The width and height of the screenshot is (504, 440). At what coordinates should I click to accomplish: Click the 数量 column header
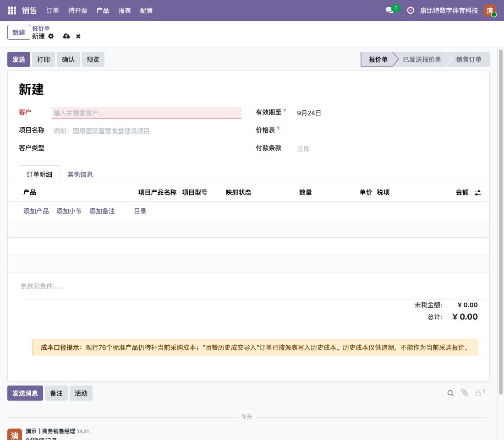pos(305,192)
